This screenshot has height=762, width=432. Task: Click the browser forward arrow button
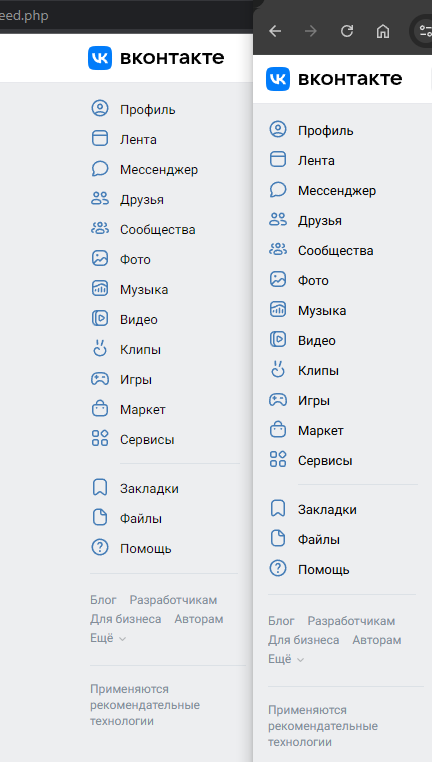[x=311, y=31]
